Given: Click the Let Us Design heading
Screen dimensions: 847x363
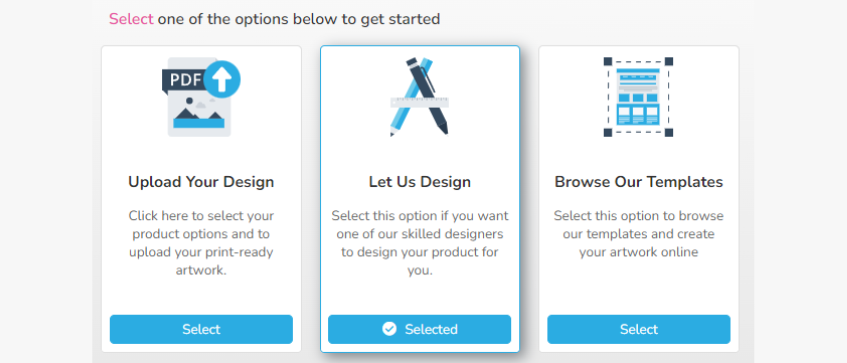Looking at the screenshot, I should click(420, 182).
